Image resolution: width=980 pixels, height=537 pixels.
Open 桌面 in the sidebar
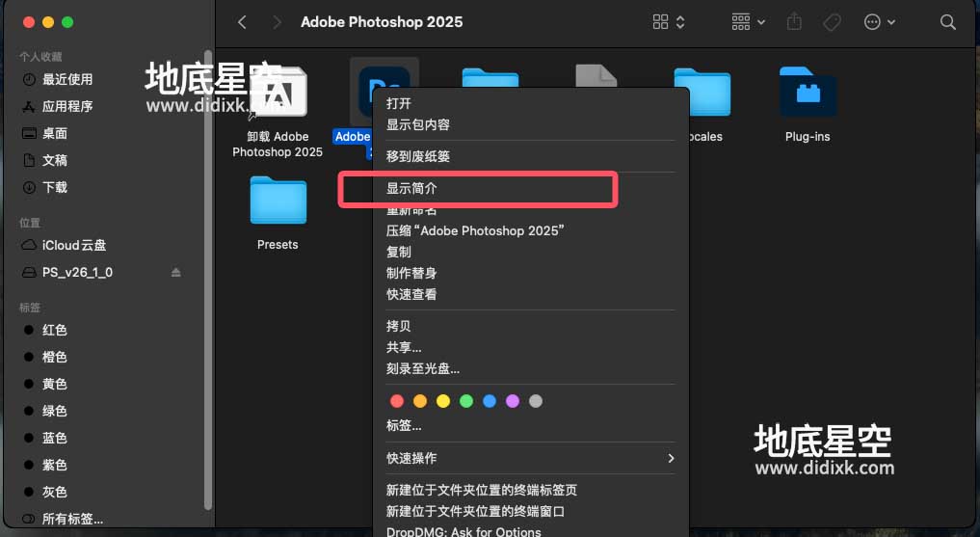point(54,133)
